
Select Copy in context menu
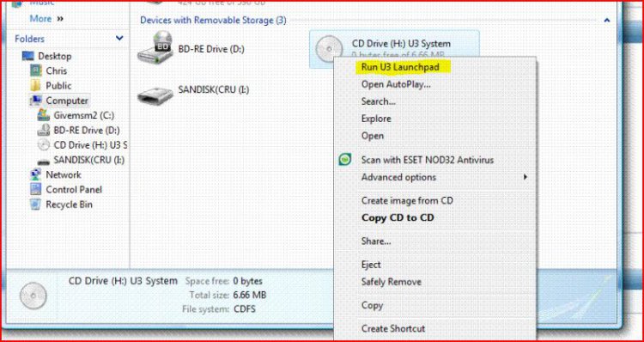[x=372, y=305]
